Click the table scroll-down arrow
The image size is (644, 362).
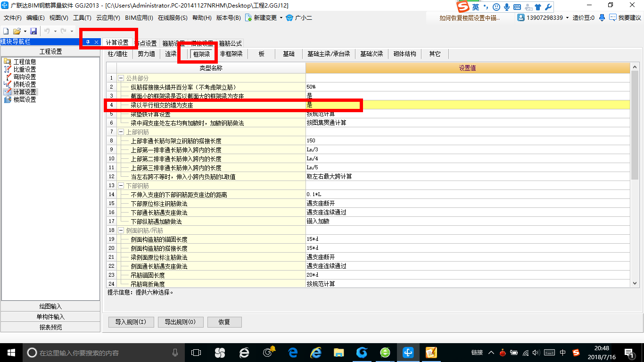pos(635,283)
